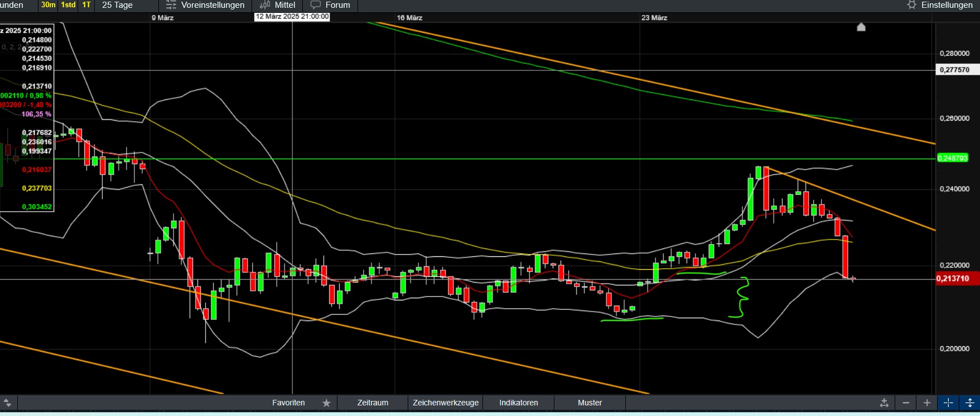Click the 0,236016 value in the data box
Viewport: 980px width, 416px height.
coord(37,142)
